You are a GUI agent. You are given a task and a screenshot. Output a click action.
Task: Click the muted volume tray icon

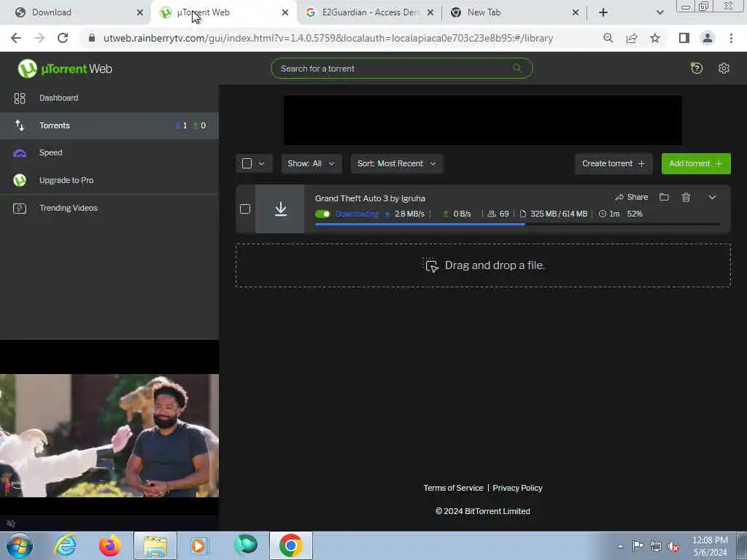click(x=673, y=546)
